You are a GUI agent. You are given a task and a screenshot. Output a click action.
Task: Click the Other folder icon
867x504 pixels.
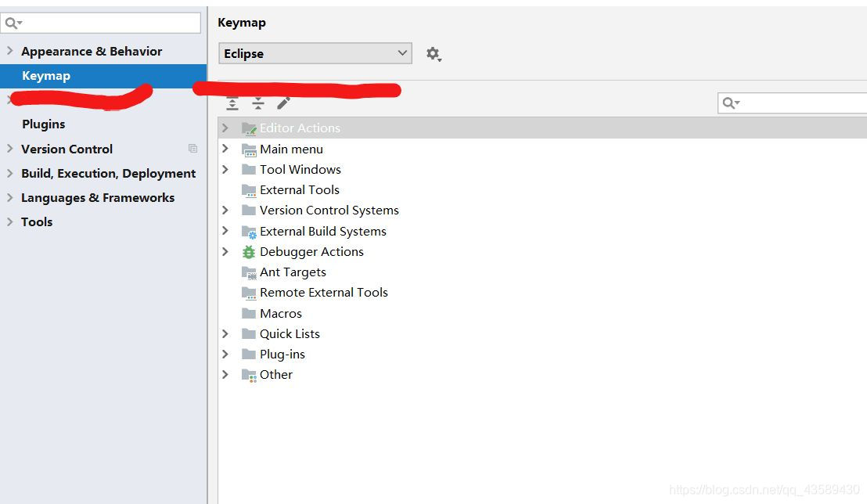(x=249, y=375)
